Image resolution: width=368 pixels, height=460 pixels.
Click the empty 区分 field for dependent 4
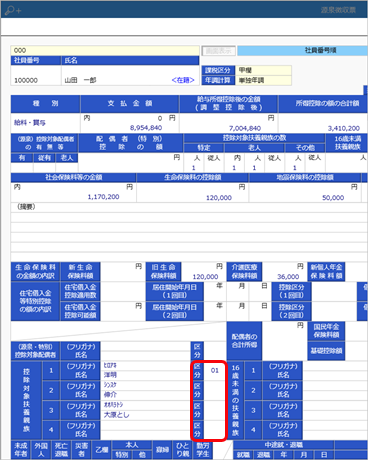click(215, 430)
